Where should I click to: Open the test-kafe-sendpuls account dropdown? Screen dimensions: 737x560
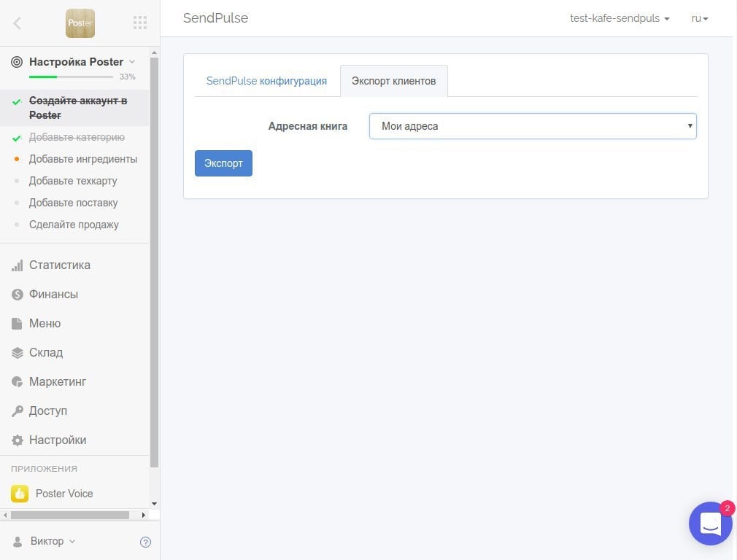point(620,18)
